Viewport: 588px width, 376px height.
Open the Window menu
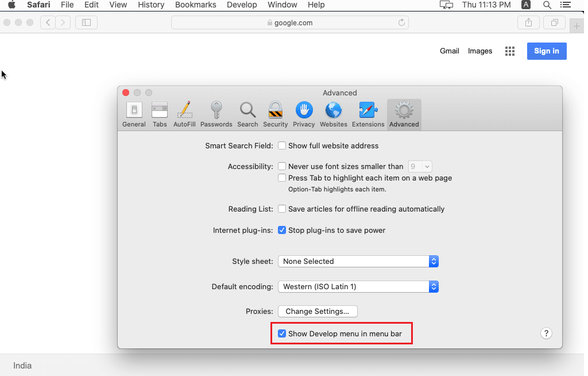pos(283,5)
